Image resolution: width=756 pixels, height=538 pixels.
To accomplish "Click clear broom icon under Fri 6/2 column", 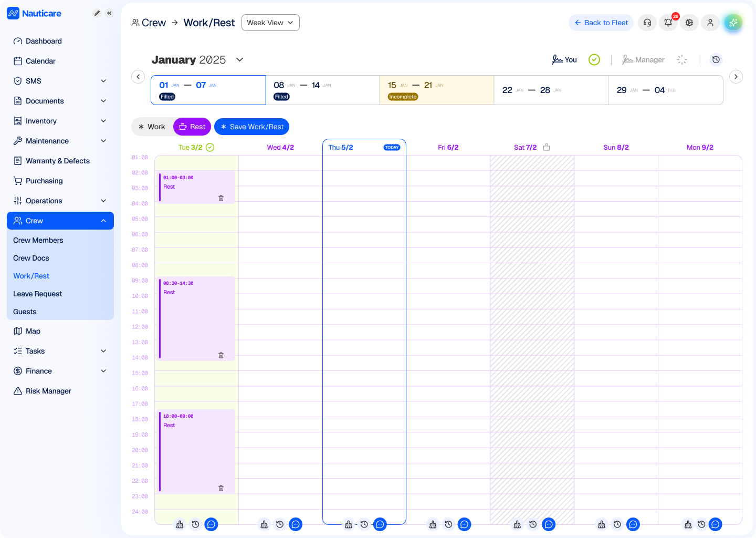I will tap(433, 524).
